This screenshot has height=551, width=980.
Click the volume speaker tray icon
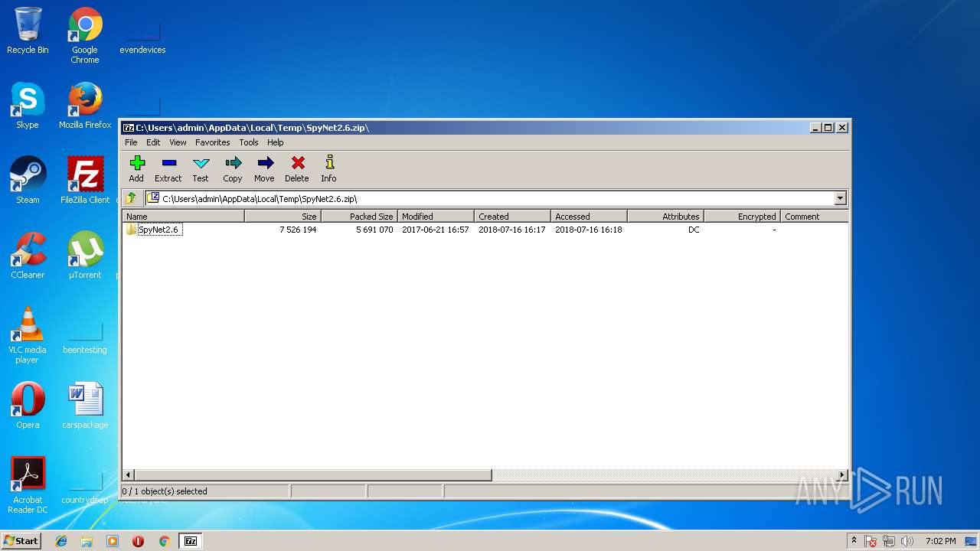(x=907, y=541)
